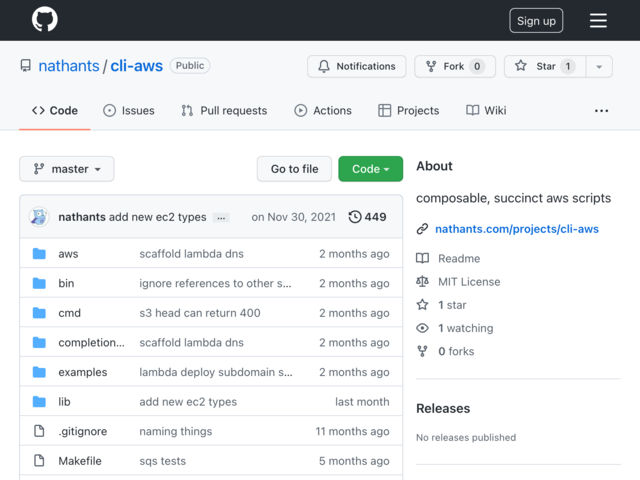Open the .gitignore file
The width and height of the screenshot is (640, 480).
click(x=83, y=431)
